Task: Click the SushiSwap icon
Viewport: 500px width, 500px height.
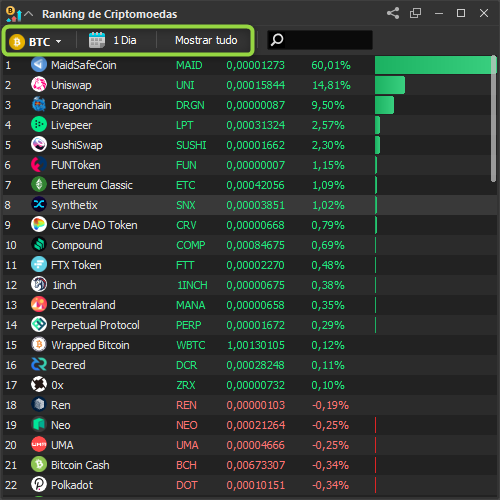Action: coord(39,145)
